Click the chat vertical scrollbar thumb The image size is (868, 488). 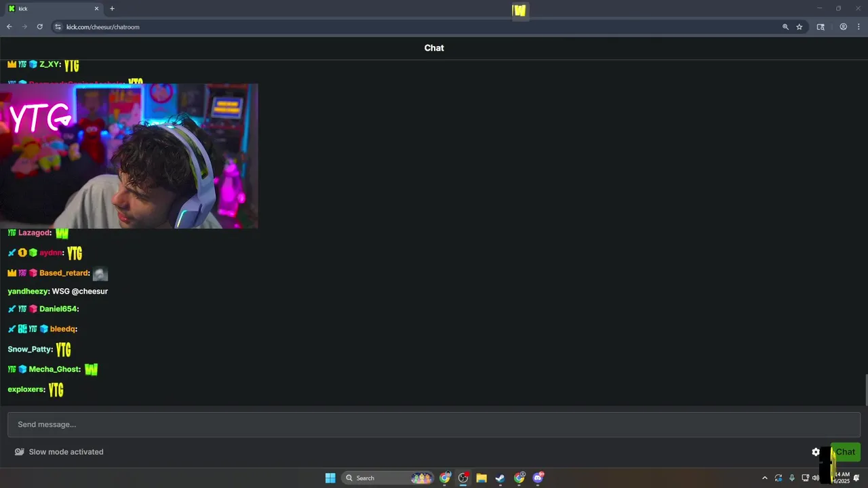pyautogui.click(x=865, y=389)
